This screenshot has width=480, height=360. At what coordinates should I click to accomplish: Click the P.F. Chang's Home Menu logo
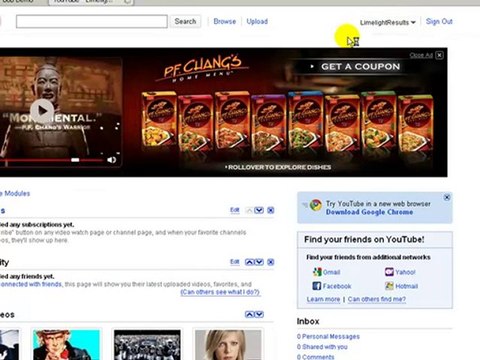202,68
